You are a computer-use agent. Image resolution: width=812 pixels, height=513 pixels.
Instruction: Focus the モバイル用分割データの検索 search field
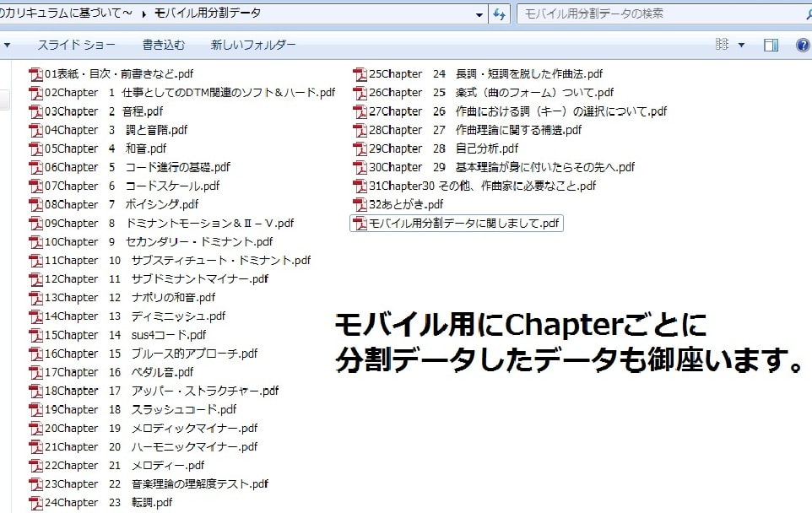click(x=663, y=14)
